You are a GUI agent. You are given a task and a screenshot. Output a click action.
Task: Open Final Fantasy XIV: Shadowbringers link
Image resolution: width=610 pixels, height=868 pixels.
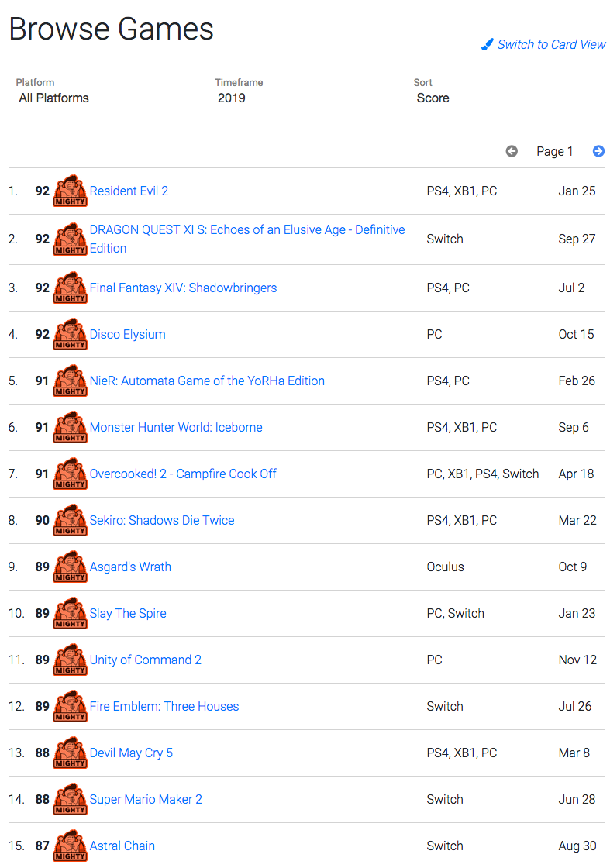[x=183, y=288]
